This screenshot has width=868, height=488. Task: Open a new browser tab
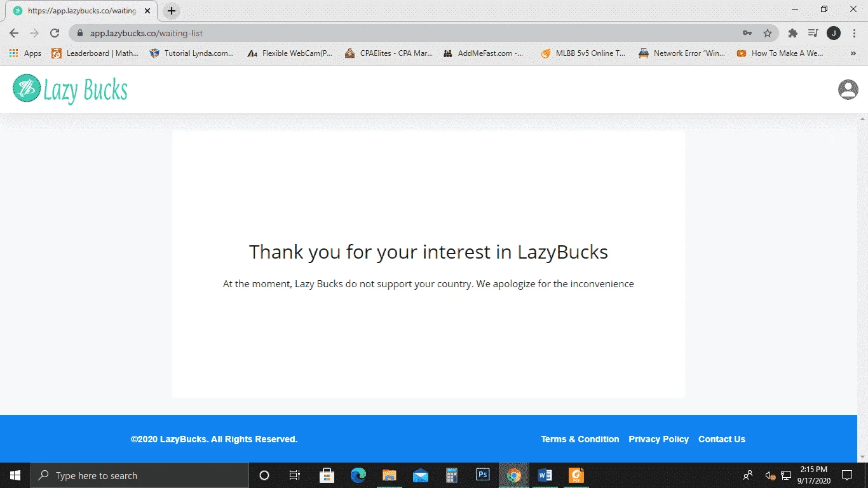(x=172, y=11)
